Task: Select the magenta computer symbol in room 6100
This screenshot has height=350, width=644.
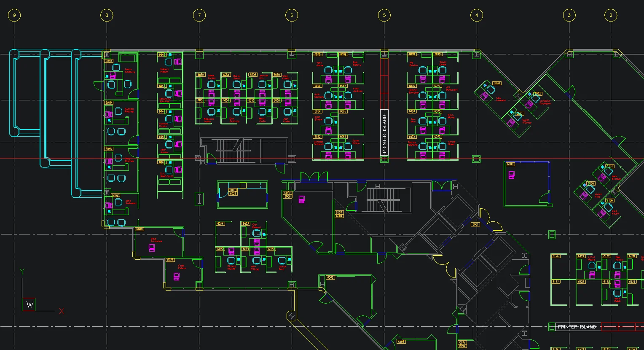Action: [511, 175]
